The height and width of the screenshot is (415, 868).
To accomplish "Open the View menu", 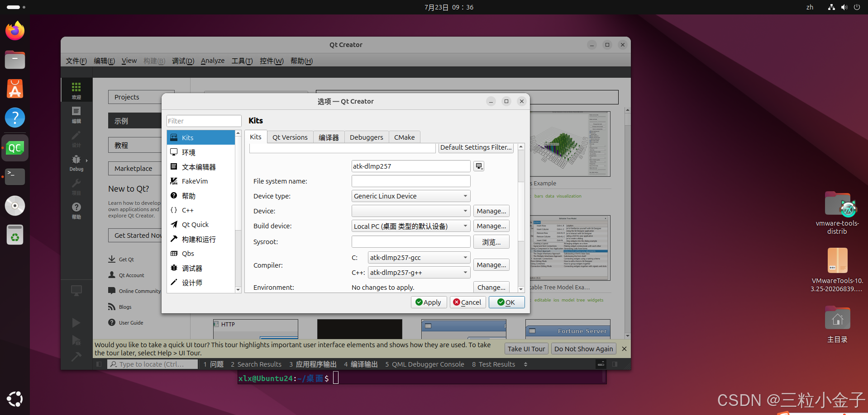I will click(x=129, y=61).
